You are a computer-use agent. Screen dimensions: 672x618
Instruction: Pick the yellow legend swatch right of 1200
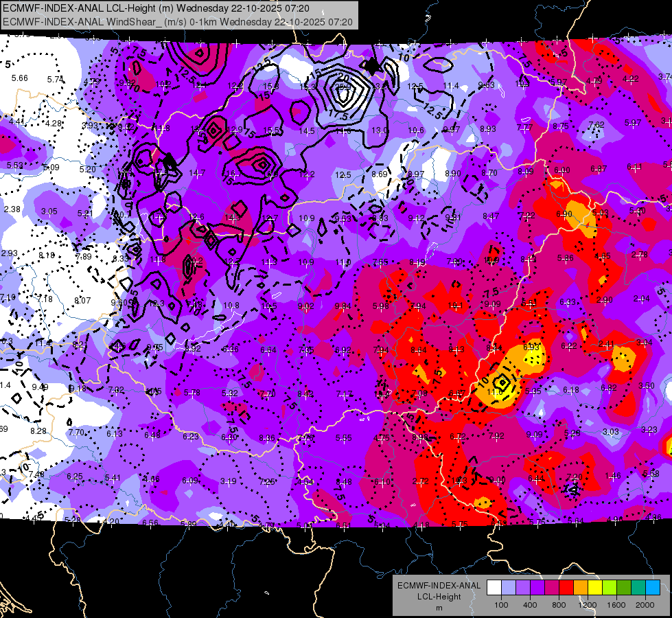coord(595,588)
